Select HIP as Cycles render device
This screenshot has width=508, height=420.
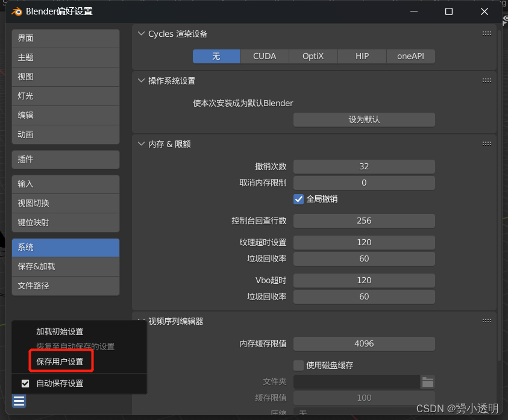(x=362, y=57)
